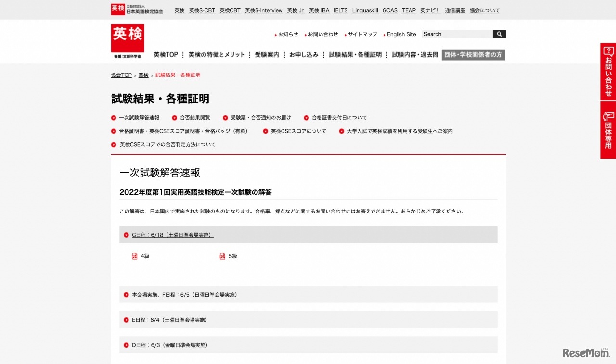Screen dimensions: 616x364
Task: Open the English Site link
Action: [400, 34]
